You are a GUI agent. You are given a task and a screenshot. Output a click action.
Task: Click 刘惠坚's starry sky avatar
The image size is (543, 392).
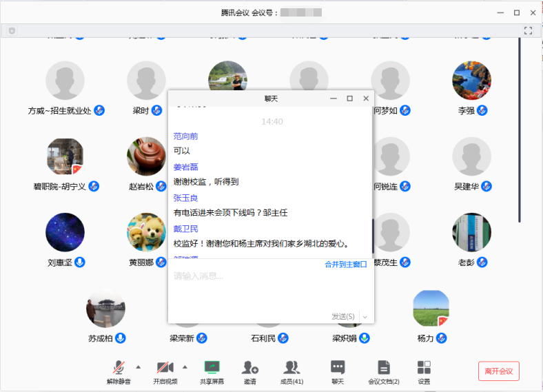coord(65,232)
